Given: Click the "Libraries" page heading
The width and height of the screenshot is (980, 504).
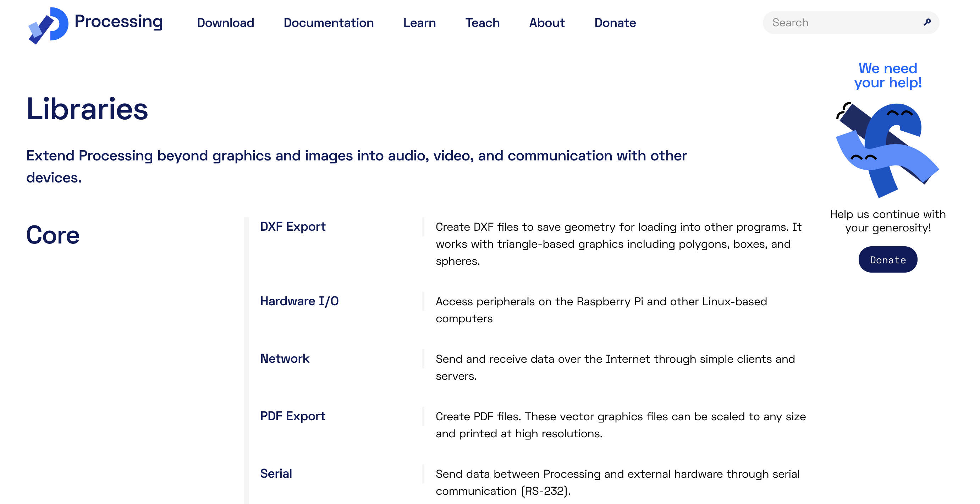Looking at the screenshot, I should click(87, 109).
